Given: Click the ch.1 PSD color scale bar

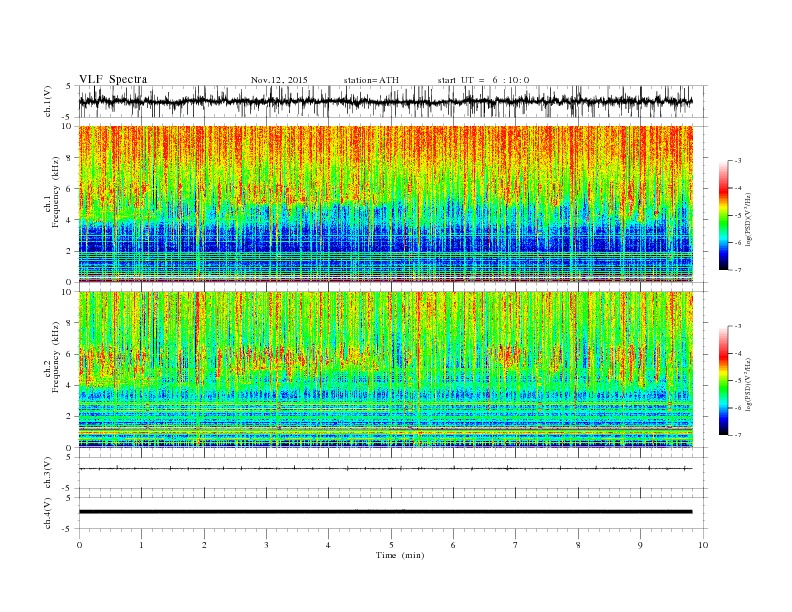Looking at the screenshot, I should click(723, 215).
